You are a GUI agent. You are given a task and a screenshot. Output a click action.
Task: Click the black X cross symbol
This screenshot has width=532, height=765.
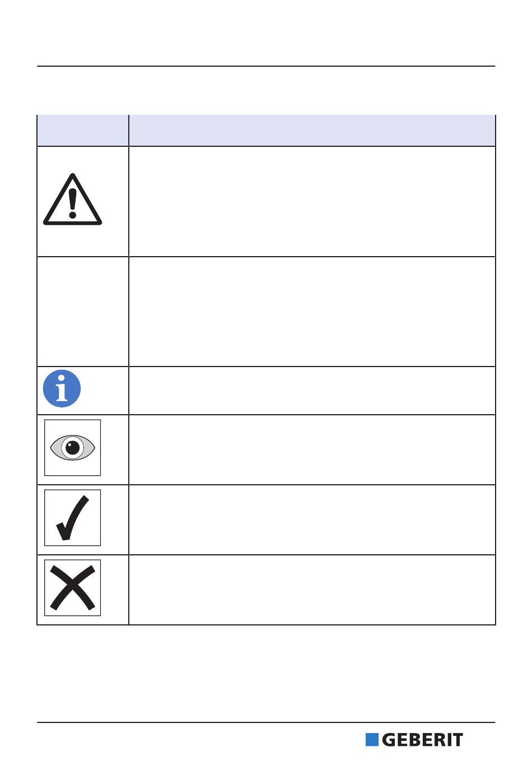tap(73, 588)
